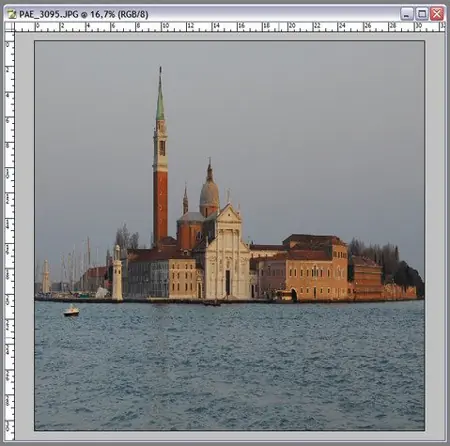Click the 26 mark on the horizontal ruler
The height and width of the screenshot is (446, 450).
368,26
